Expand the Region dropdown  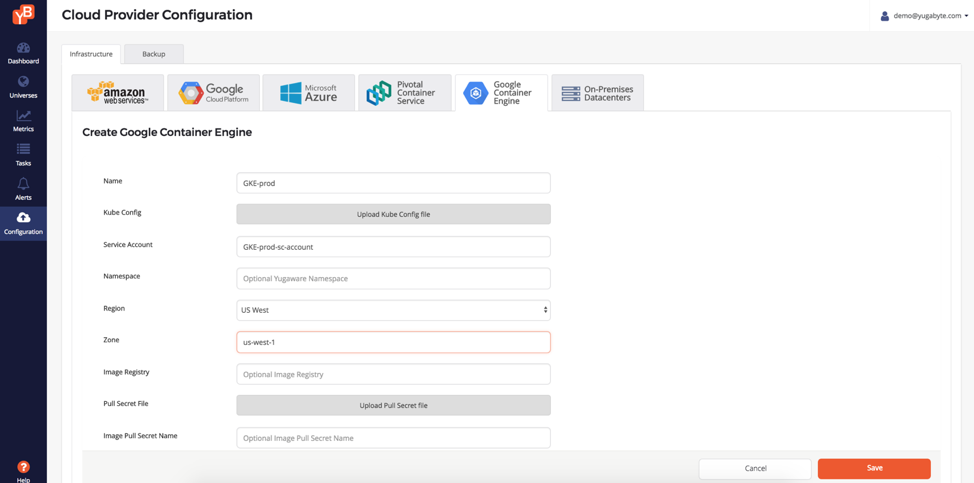point(393,310)
